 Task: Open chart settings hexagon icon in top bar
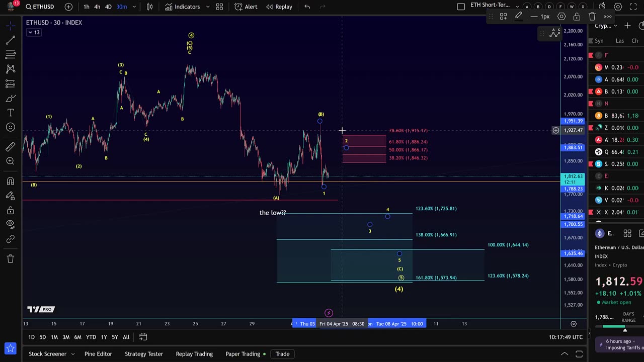pyautogui.click(x=618, y=7)
